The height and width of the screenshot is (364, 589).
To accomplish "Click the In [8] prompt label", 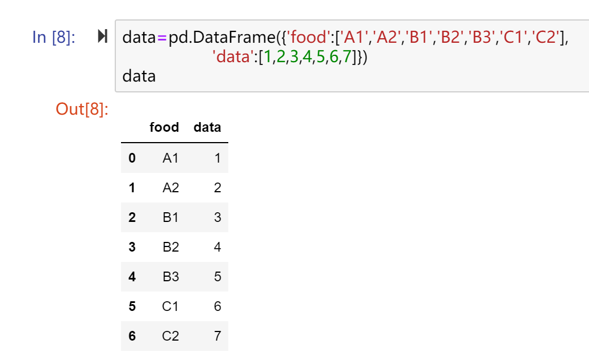I will click(54, 37).
